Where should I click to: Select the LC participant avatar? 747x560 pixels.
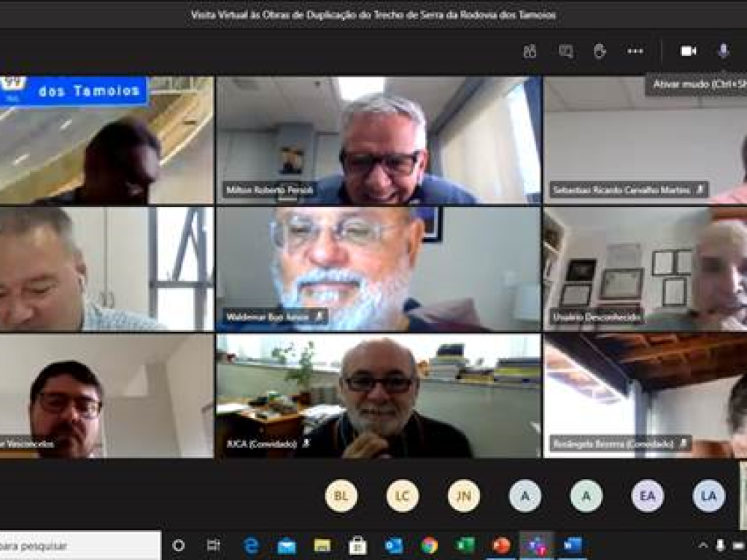click(402, 496)
